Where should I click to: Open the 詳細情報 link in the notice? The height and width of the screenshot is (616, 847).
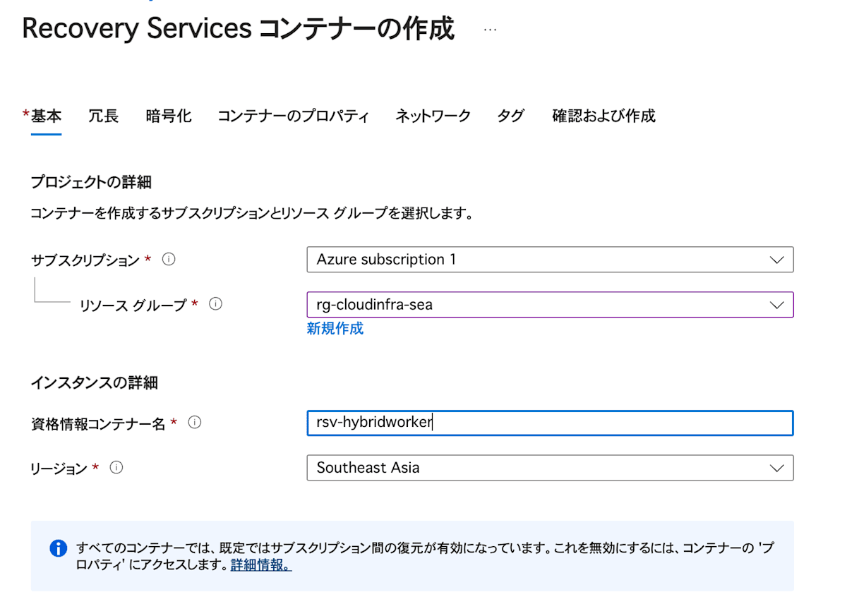pos(260,565)
